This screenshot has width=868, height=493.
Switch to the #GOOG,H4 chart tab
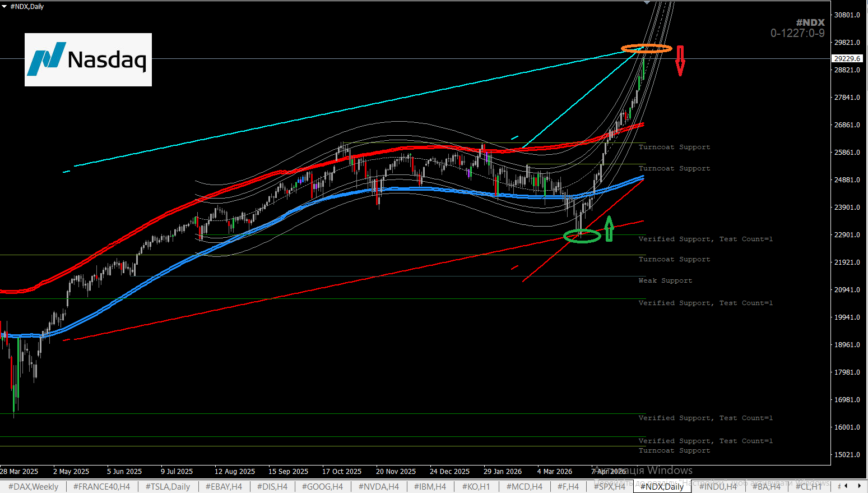(322, 486)
